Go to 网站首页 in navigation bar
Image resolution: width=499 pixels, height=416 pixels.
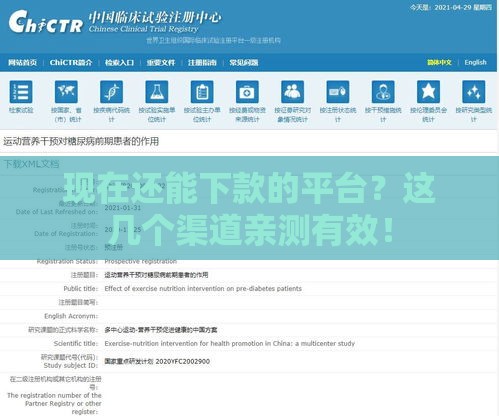[22, 62]
